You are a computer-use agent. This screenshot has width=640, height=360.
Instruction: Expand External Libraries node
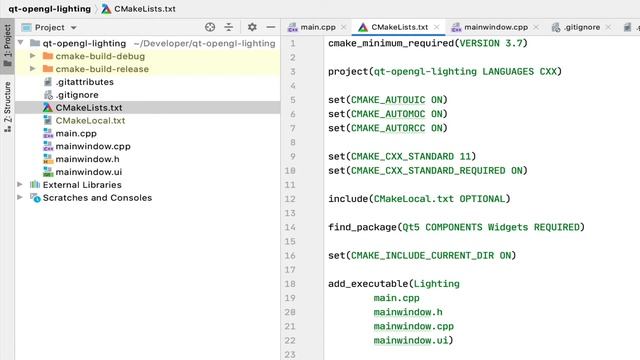20,184
